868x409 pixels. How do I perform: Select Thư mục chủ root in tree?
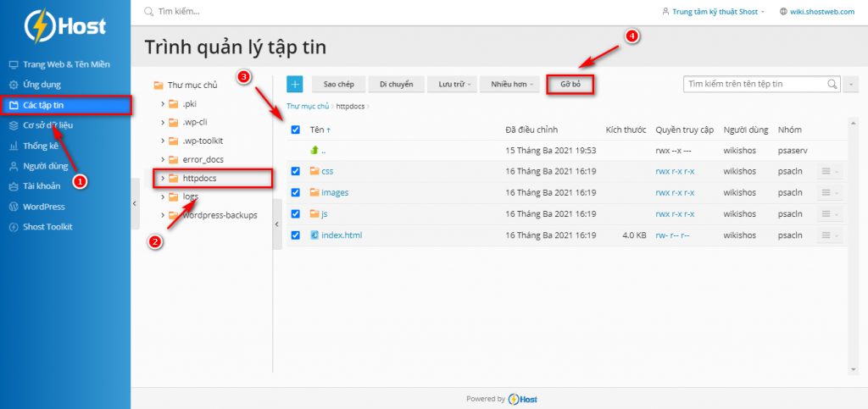click(192, 86)
